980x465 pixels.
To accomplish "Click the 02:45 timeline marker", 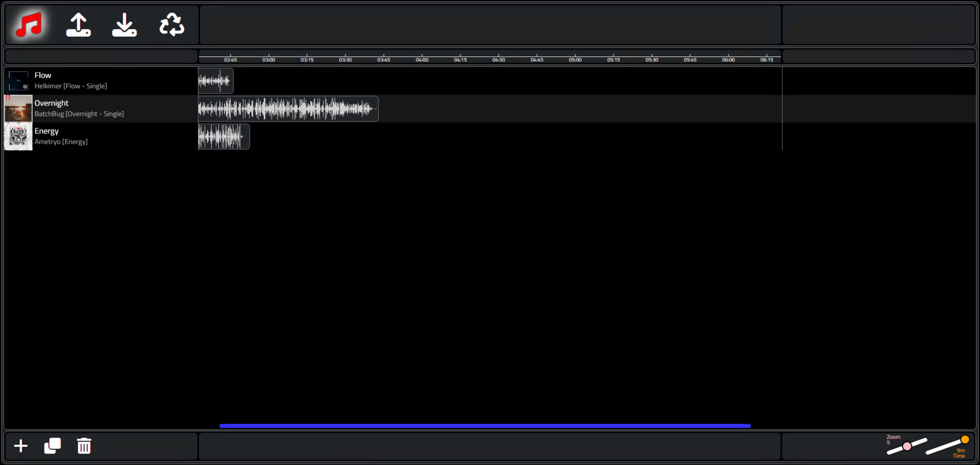I will click(230, 60).
